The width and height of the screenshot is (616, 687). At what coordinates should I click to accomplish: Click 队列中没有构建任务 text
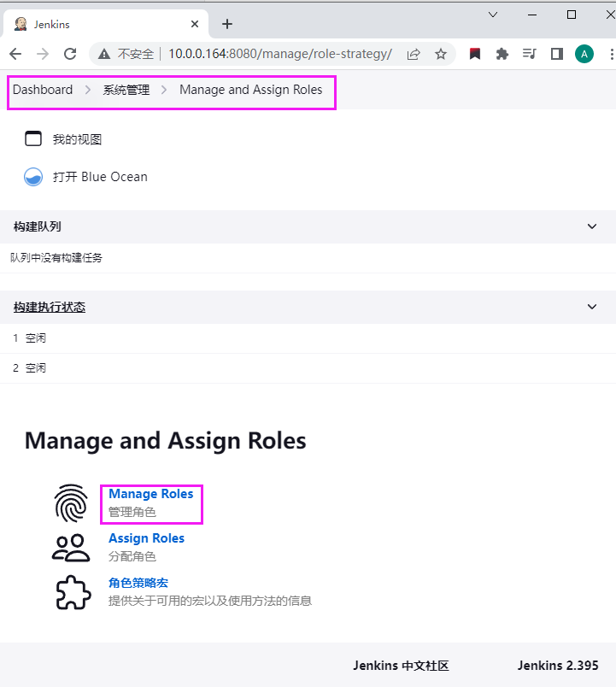56,258
